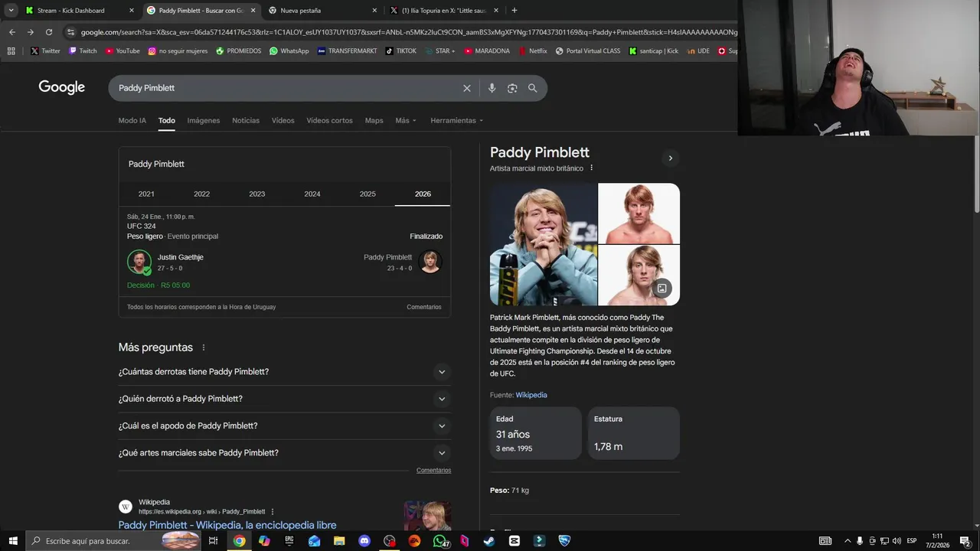This screenshot has height=551, width=980.
Task: Select the 2025 fights tab
Action: pyautogui.click(x=367, y=194)
